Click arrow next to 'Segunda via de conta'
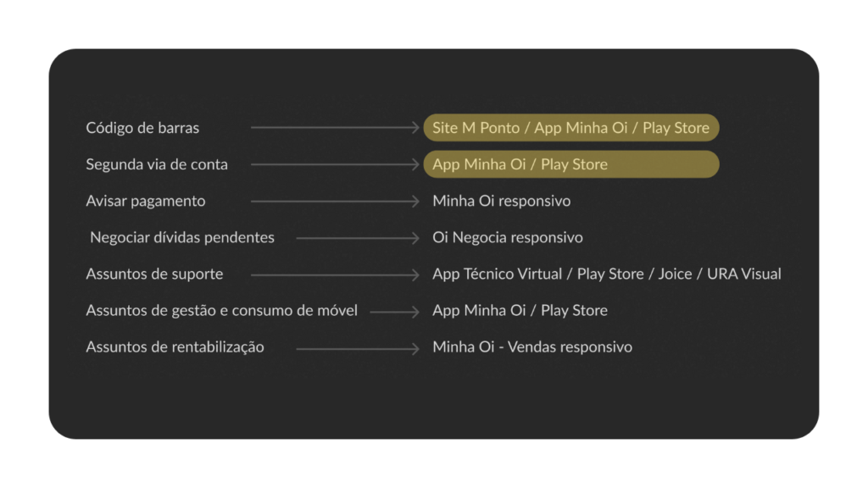 (x=335, y=164)
